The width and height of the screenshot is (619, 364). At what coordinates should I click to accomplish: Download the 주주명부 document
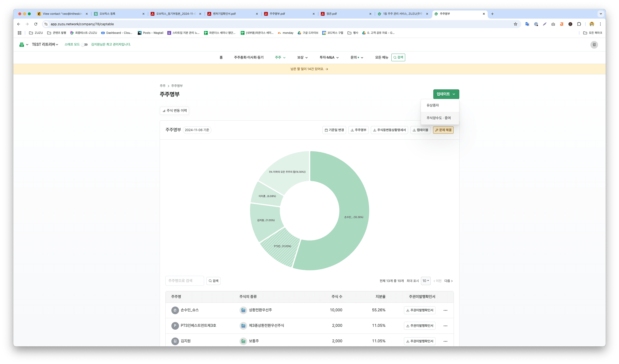(x=358, y=130)
